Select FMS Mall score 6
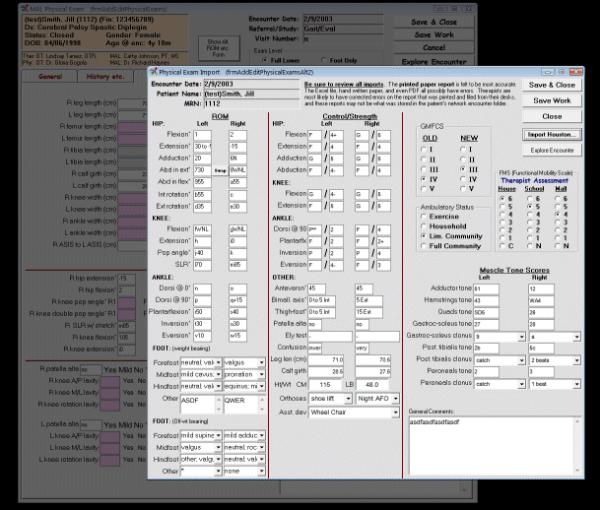This screenshot has width=600, height=510. 558,199
